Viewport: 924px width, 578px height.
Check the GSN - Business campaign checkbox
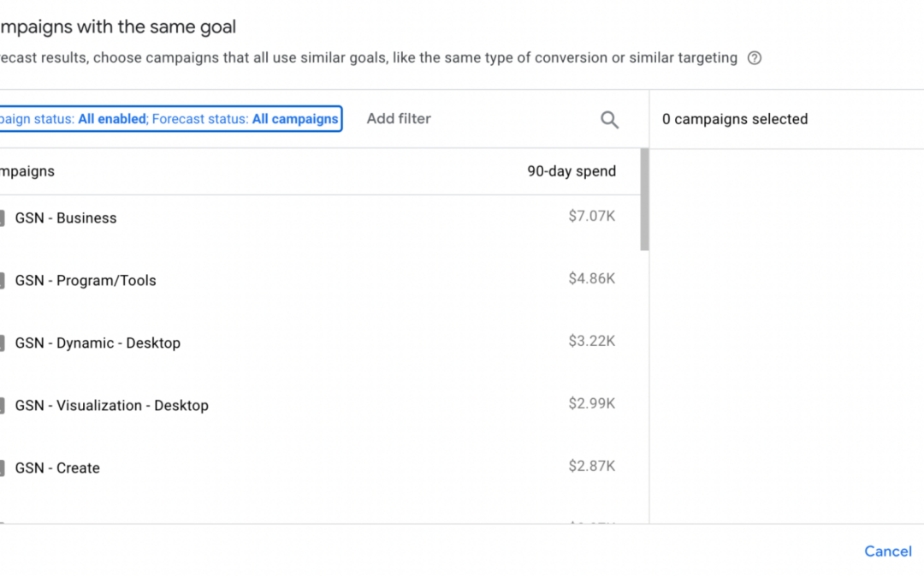(x=2, y=218)
